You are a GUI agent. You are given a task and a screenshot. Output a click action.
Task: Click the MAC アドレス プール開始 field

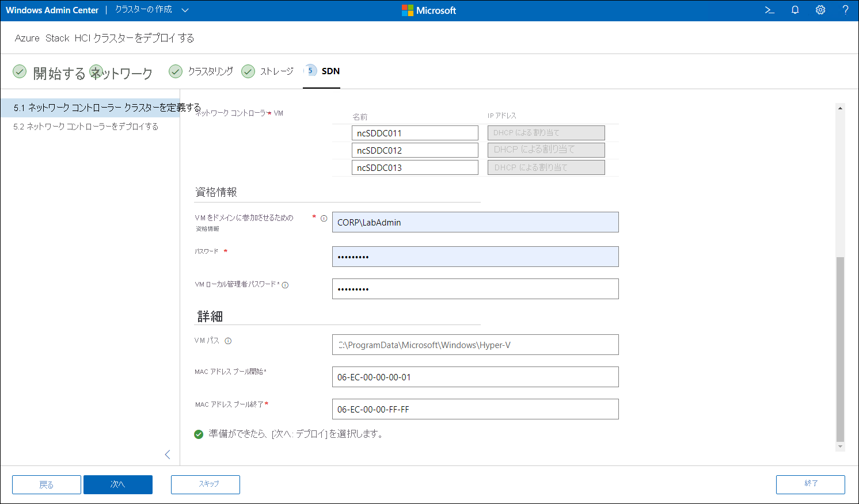pos(475,377)
